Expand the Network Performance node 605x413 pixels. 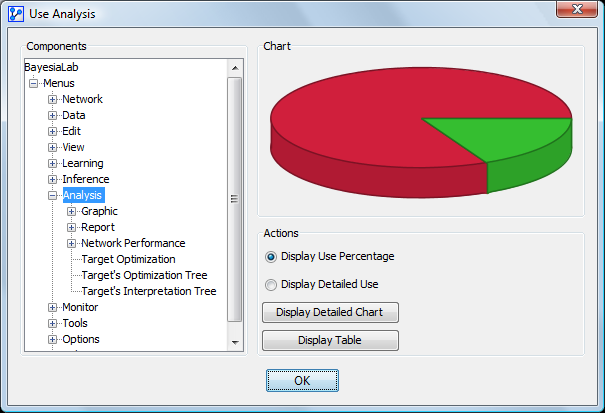click(71, 244)
